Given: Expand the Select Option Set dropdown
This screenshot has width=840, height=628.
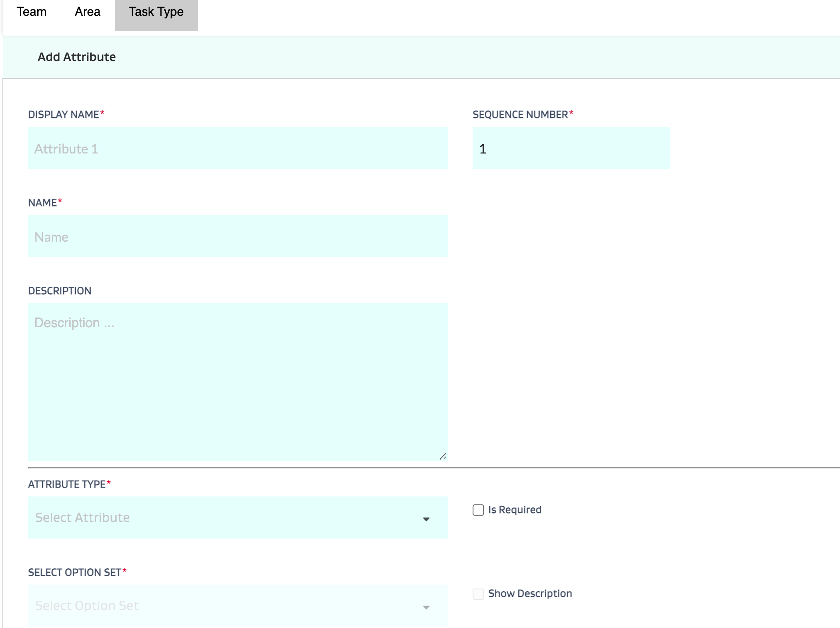Looking at the screenshot, I should (228, 606).
